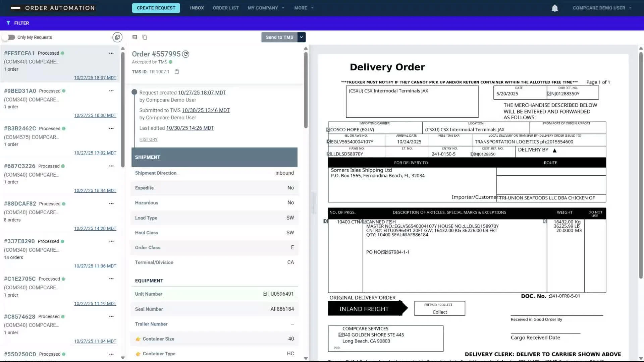
Task: Expand Send to TMS dropdown arrow
Action: (x=301, y=37)
